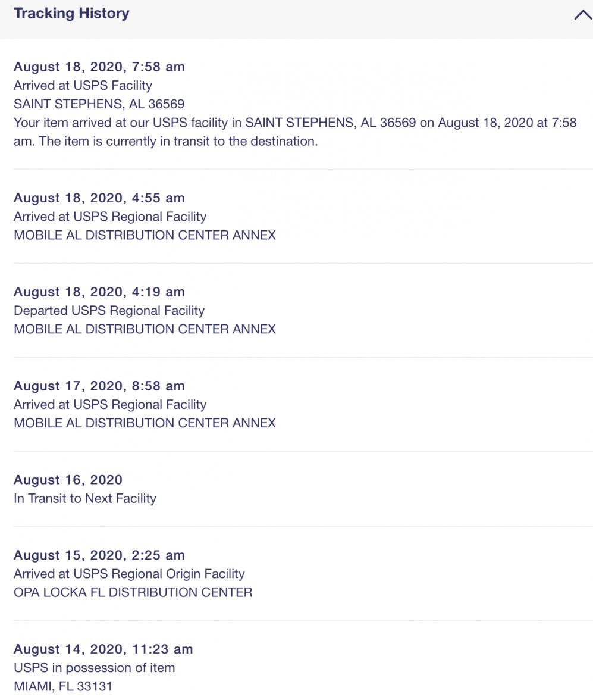Select the August 18, 4:19 am timestamp
Screen dimensions: 593x700
(99, 292)
